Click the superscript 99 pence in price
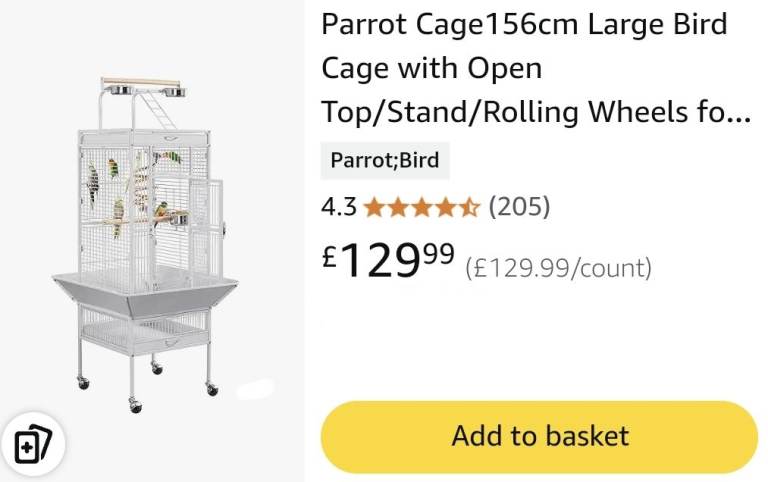The height and width of the screenshot is (482, 768). pyautogui.click(x=438, y=252)
